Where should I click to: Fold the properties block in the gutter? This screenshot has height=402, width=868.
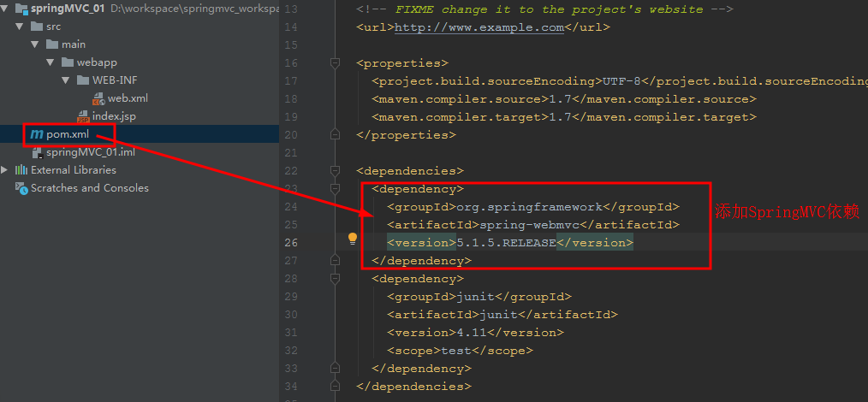[x=336, y=63]
